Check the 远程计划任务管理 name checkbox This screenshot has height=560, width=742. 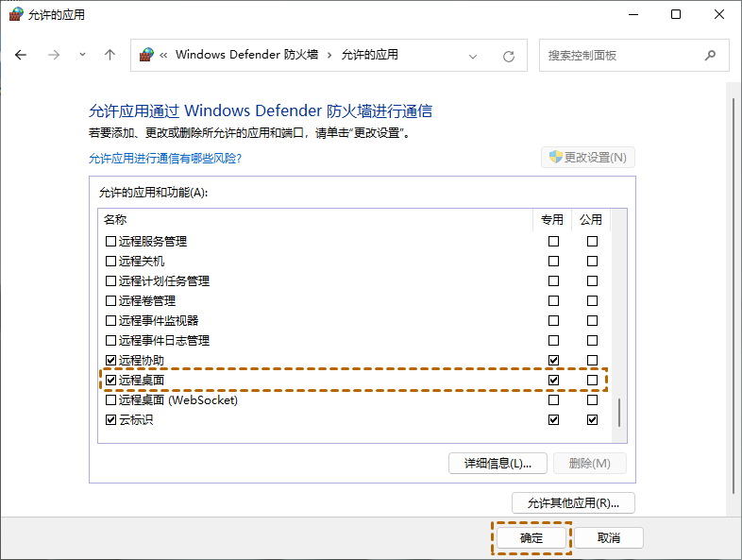110,281
